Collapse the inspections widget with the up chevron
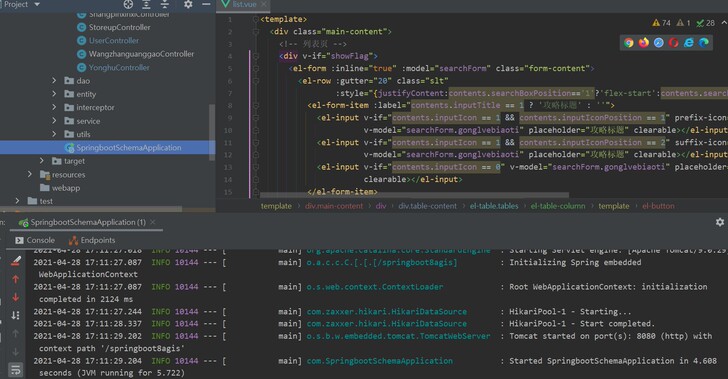 tap(724, 22)
